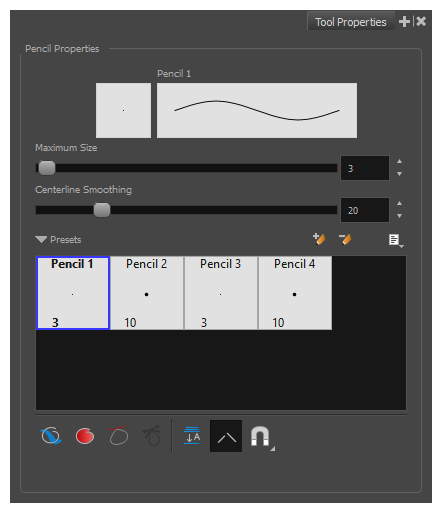The image size is (442, 513).
Task: Select the Pencil 2 preset
Action: click(147, 293)
